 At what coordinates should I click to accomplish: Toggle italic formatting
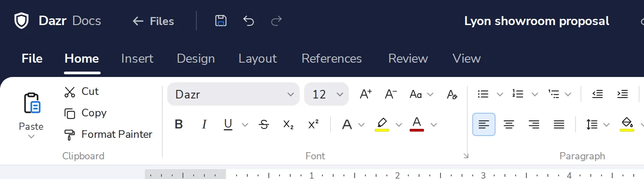pos(204,124)
